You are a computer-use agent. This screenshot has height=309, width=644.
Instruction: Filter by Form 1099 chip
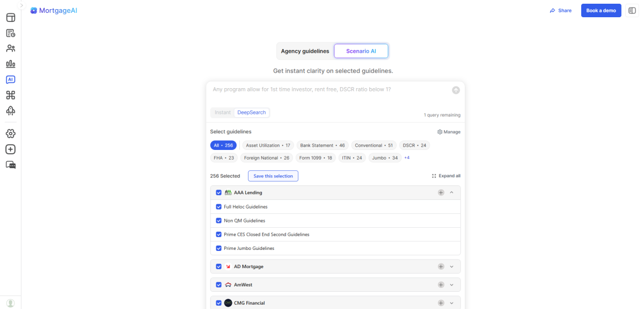[x=316, y=158]
